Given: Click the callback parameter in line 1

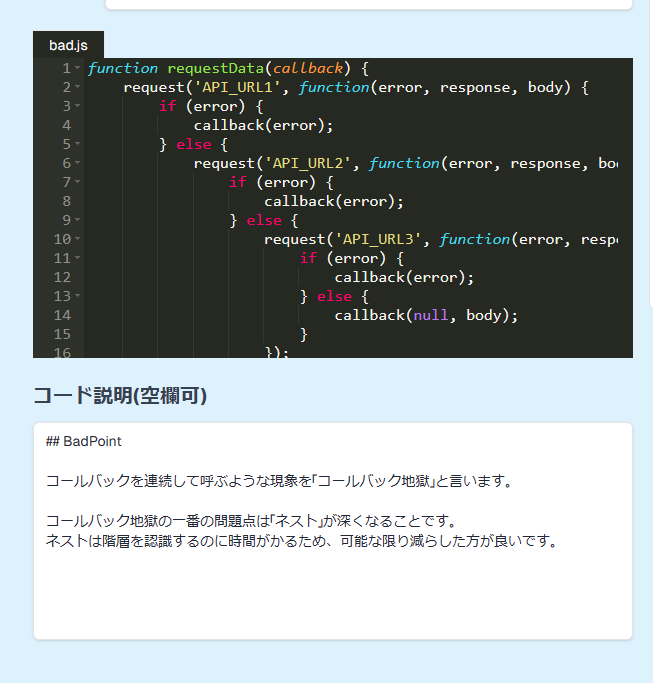Looking at the screenshot, I should tap(308, 68).
